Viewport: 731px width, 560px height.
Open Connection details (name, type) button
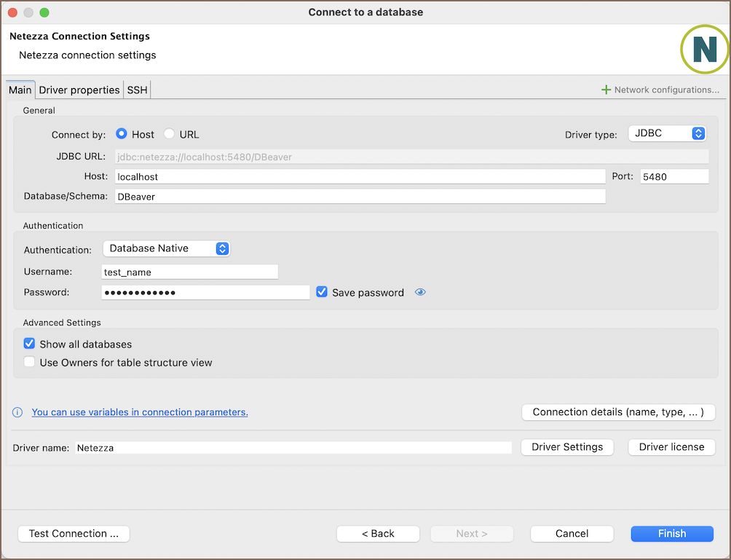(x=618, y=412)
